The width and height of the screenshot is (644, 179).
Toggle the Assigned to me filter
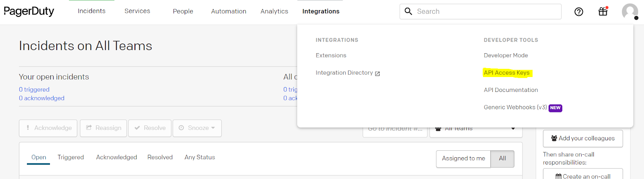(x=463, y=158)
